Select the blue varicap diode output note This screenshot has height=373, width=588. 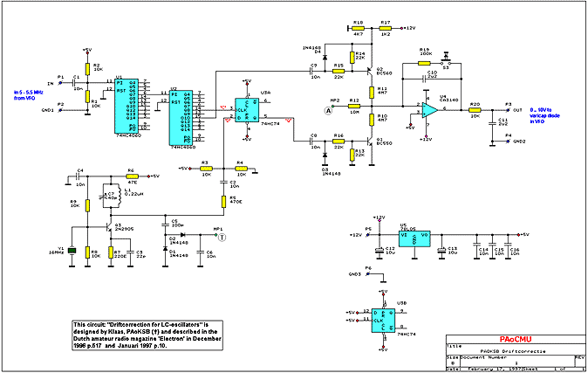click(544, 115)
